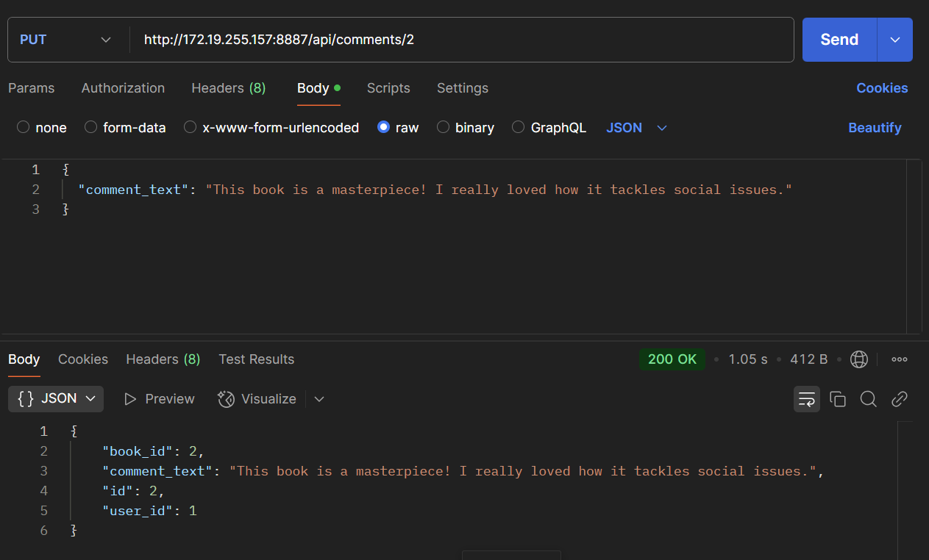This screenshot has height=560, width=929.
Task: Toggle word wrap in the response pane
Action: [807, 399]
